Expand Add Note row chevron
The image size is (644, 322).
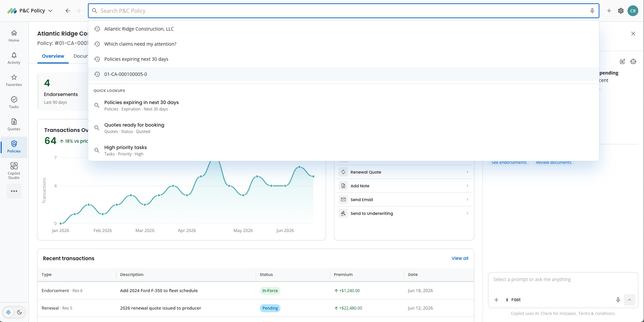(467, 186)
